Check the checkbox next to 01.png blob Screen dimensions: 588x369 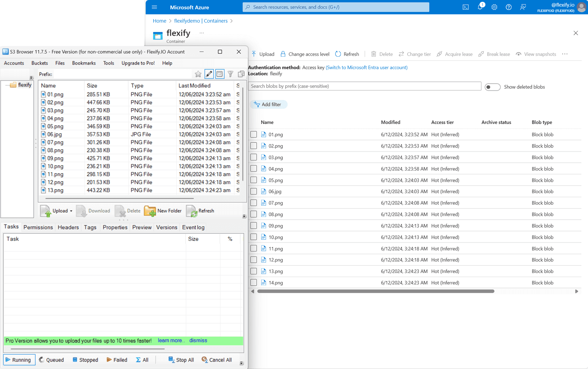254,134
